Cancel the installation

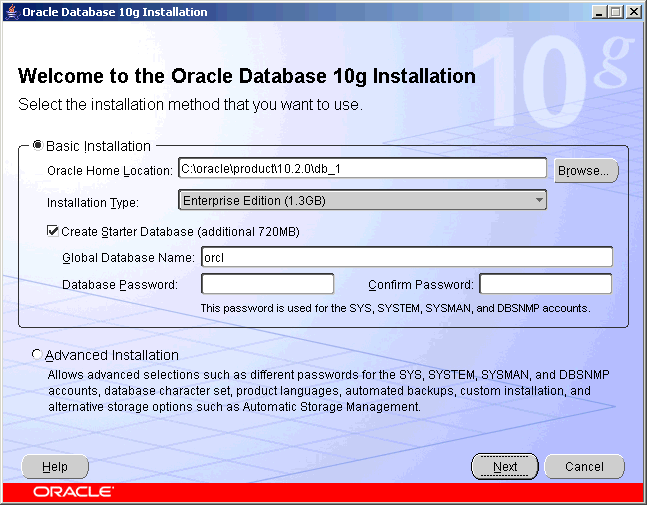click(x=584, y=467)
